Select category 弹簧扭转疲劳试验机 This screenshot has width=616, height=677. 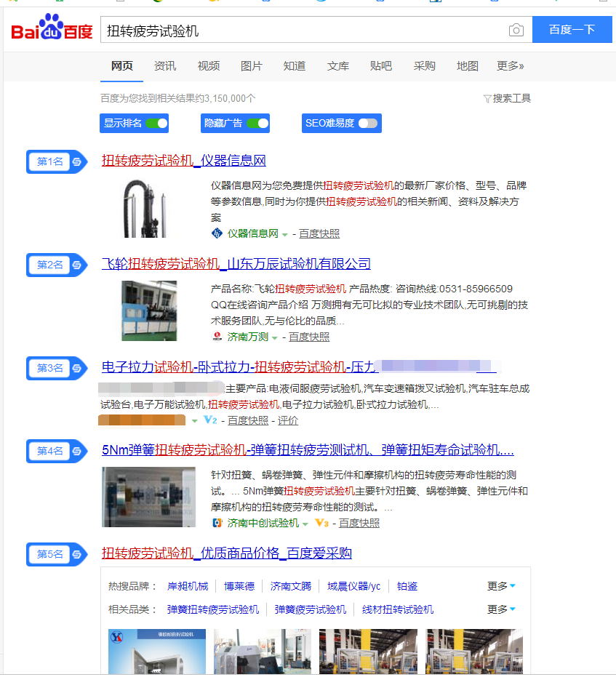pos(213,609)
